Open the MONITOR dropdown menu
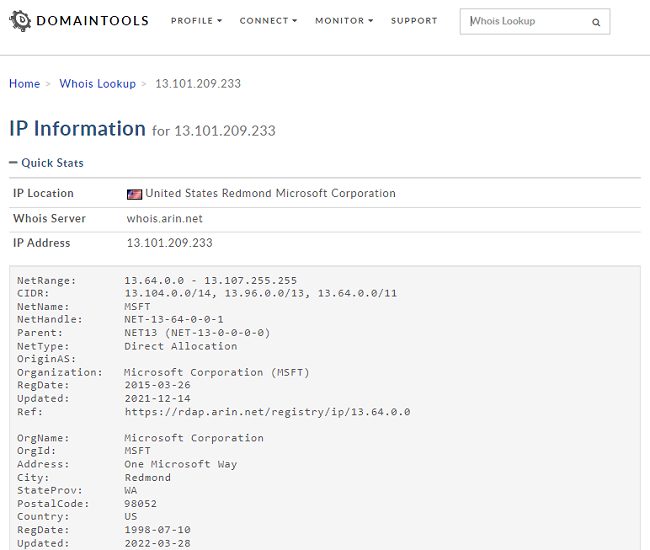 click(x=344, y=21)
